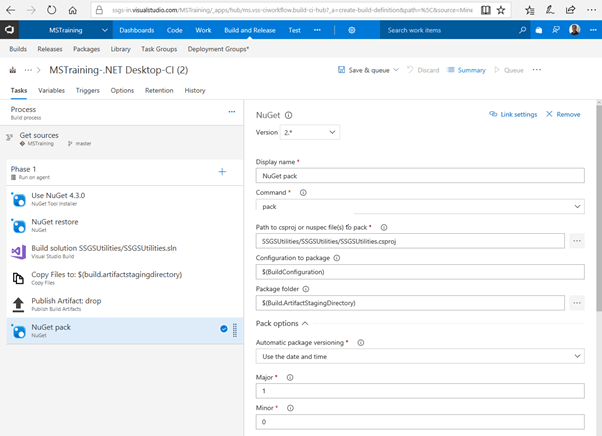Screen dimensions: 602x436
Task: Click the build definitions icon in breadcrumb
Action: pos(13,70)
